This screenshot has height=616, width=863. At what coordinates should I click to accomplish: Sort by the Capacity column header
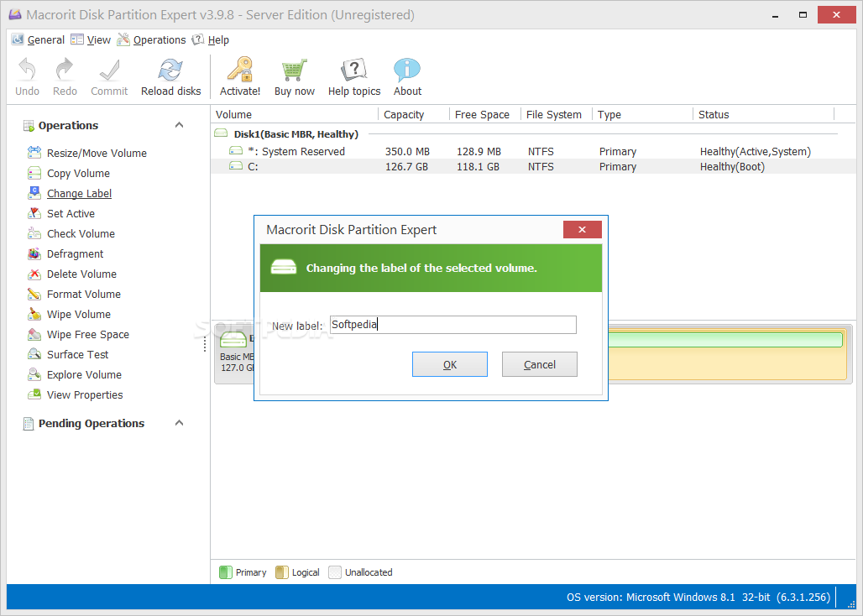(x=414, y=114)
